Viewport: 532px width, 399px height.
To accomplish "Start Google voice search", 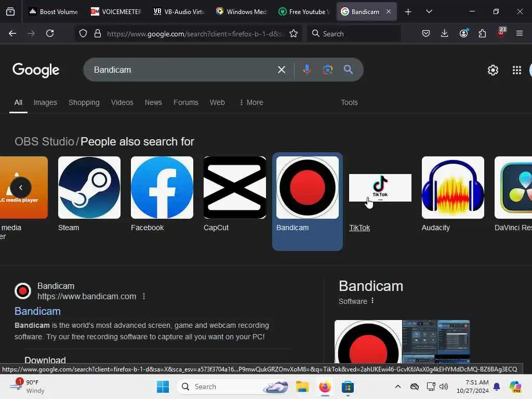I will (x=307, y=70).
